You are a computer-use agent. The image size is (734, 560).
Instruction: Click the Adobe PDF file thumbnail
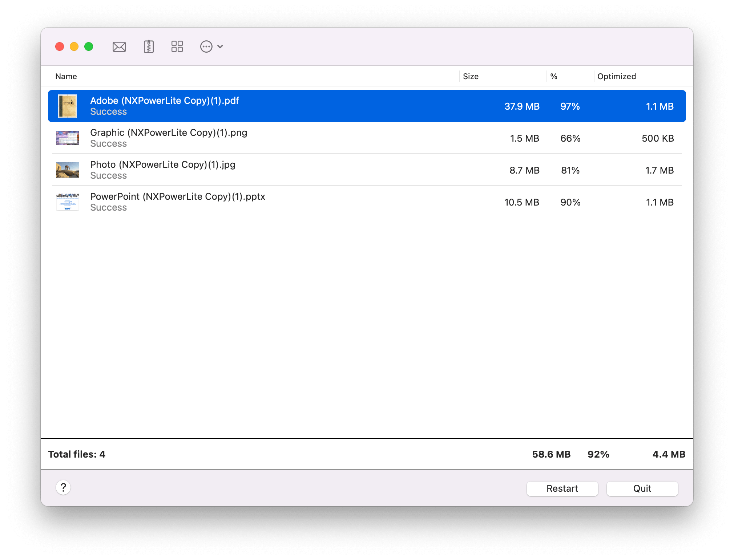(68, 106)
